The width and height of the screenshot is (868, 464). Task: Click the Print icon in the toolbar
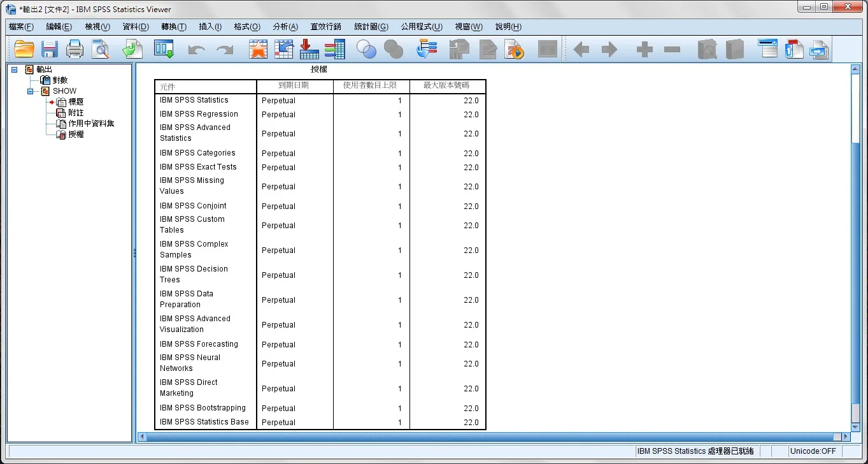(75, 49)
